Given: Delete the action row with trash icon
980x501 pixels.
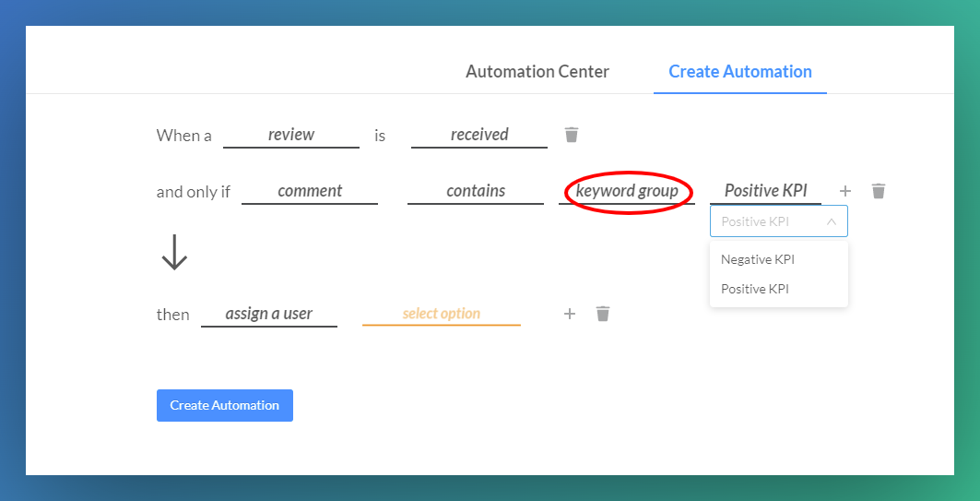Looking at the screenshot, I should pos(603,314).
